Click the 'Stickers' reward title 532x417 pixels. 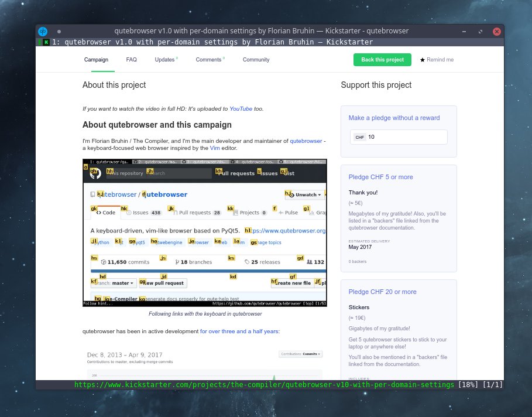(x=359, y=307)
